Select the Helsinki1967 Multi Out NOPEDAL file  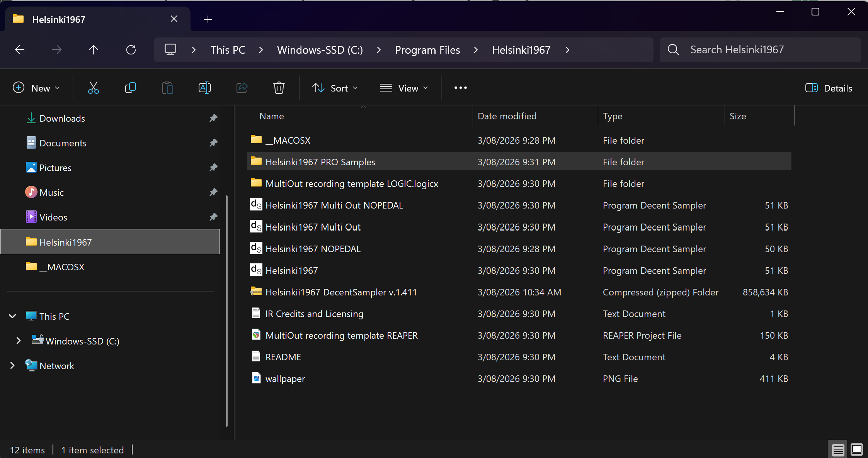tap(519, 205)
